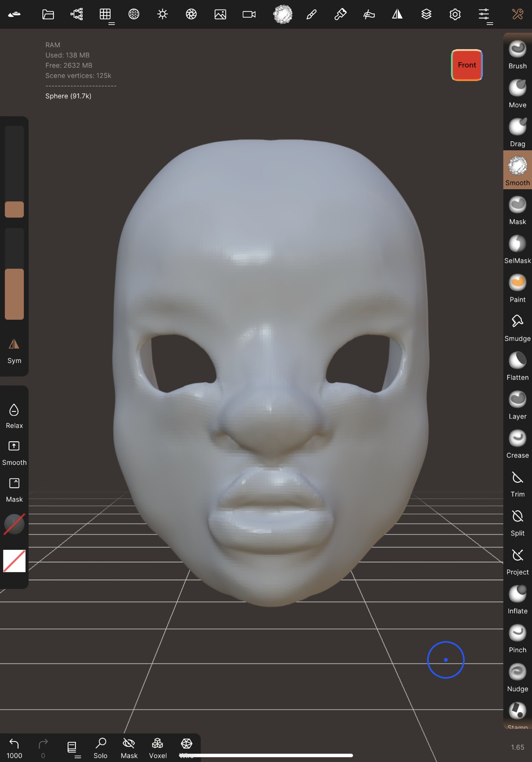This screenshot has width=532, height=762.
Task: Select the Inflate tool
Action: 517,600
